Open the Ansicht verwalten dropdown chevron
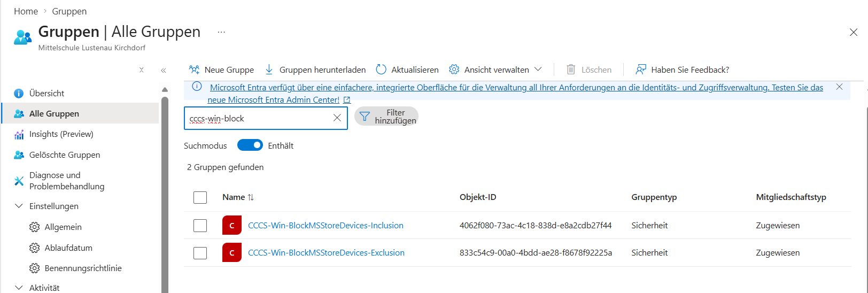This screenshot has width=868, height=293. 538,70
